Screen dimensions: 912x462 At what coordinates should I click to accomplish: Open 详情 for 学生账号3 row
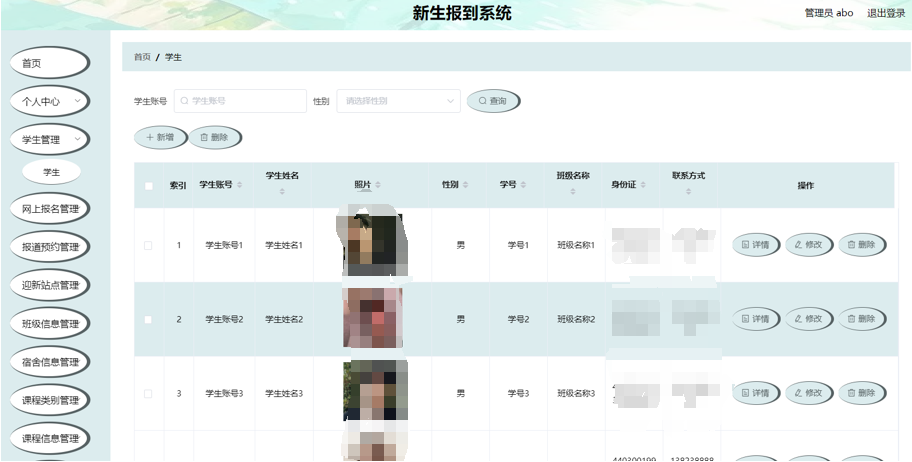[x=756, y=393]
